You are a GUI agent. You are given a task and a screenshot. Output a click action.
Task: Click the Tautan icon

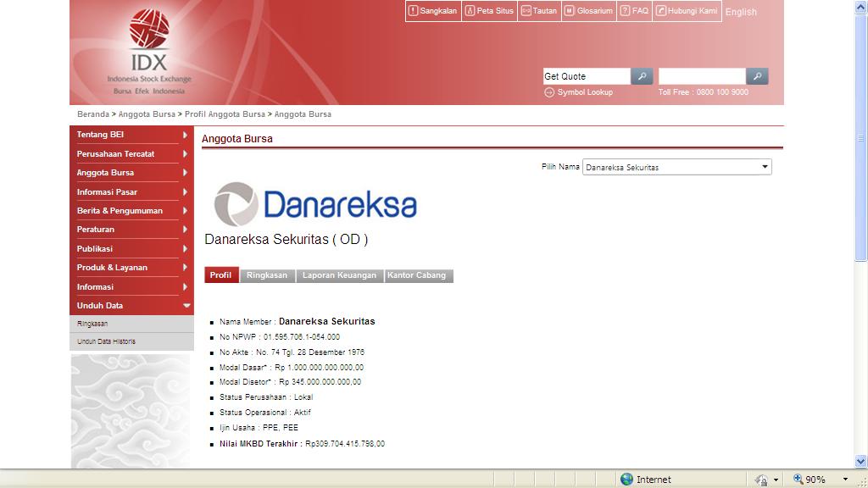526,10
